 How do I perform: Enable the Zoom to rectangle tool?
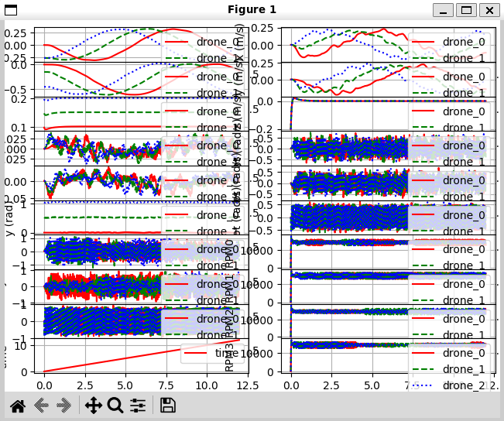pyautogui.click(x=115, y=405)
